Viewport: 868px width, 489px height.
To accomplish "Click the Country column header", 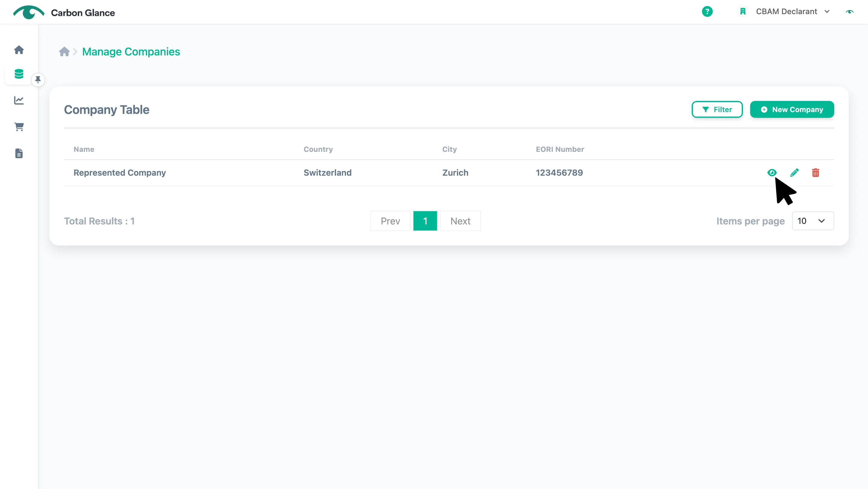I will coord(318,149).
